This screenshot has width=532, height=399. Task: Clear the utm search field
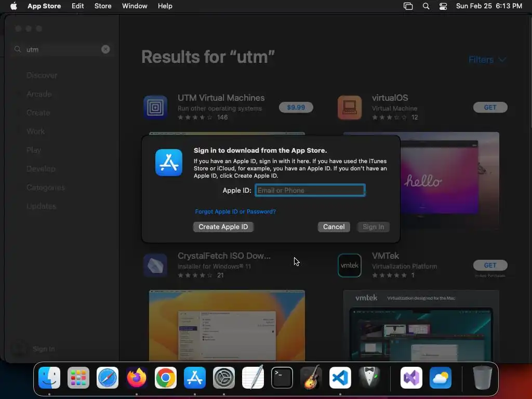105,49
